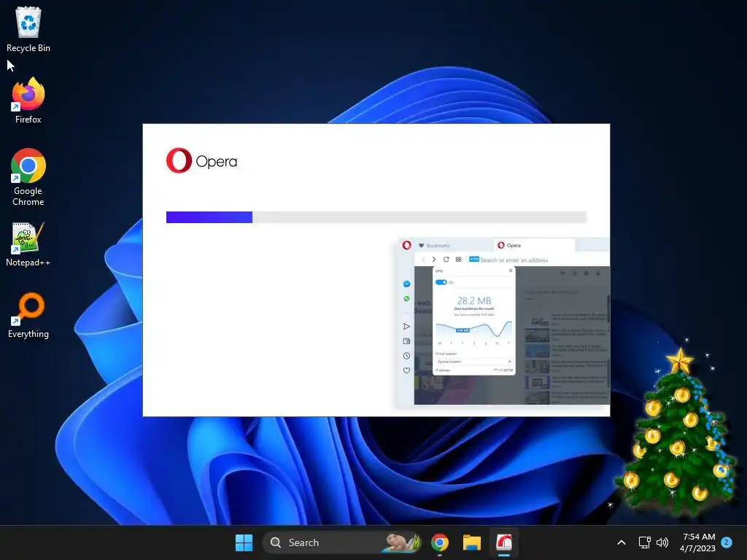The height and width of the screenshot is (560, 747).
Task: Open File Explorer from the taskbar
Action: [472, 542]
